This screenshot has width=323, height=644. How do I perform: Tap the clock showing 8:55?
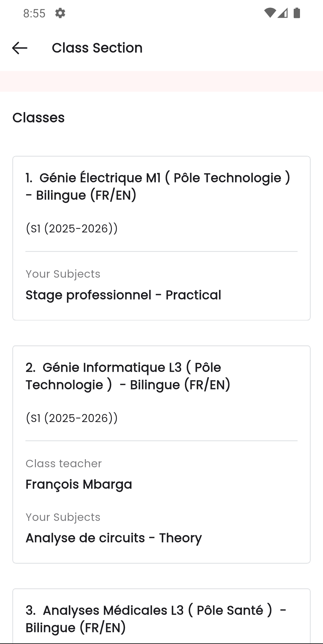tap(34, 13)
